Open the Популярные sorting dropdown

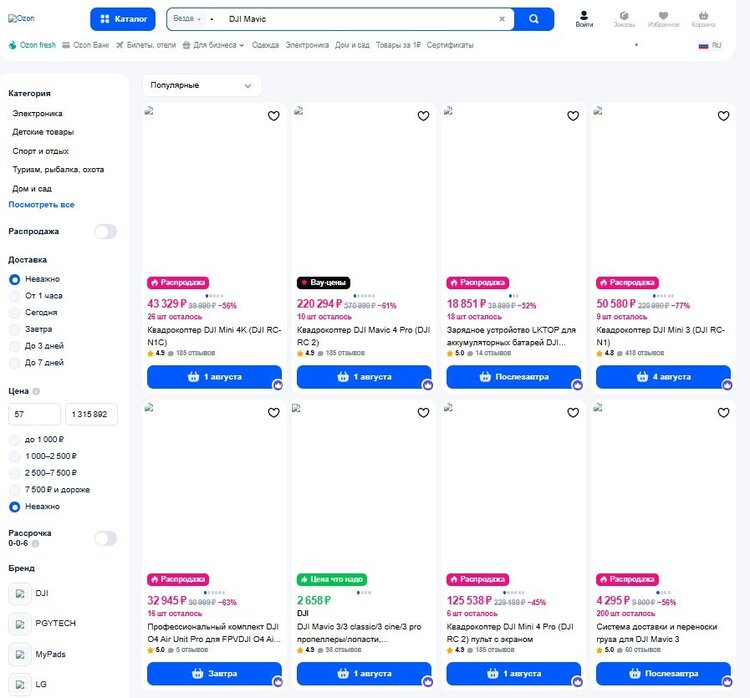point(202,86)
